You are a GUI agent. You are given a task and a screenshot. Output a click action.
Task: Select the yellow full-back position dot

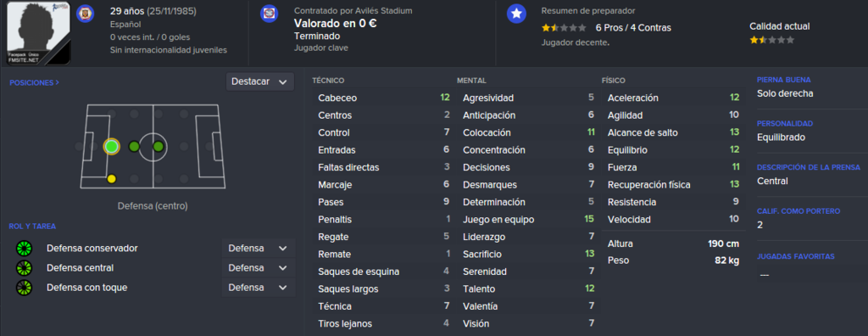coord(111,178)
